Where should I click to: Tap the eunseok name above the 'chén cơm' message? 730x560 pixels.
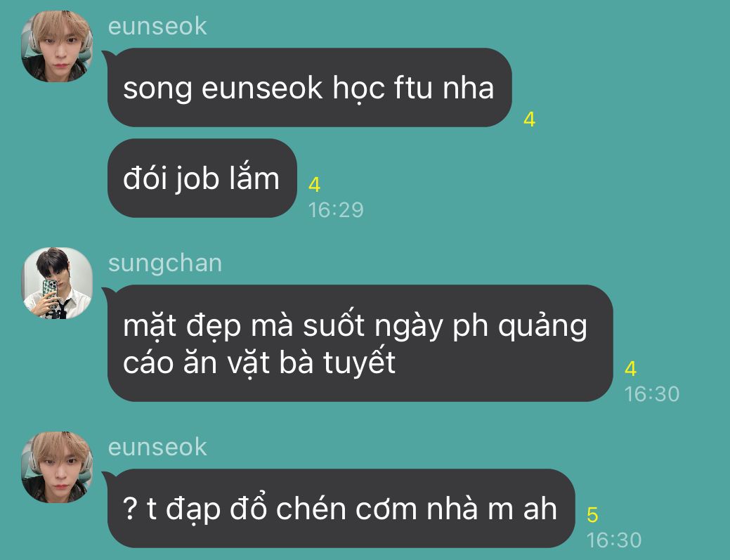157,447
